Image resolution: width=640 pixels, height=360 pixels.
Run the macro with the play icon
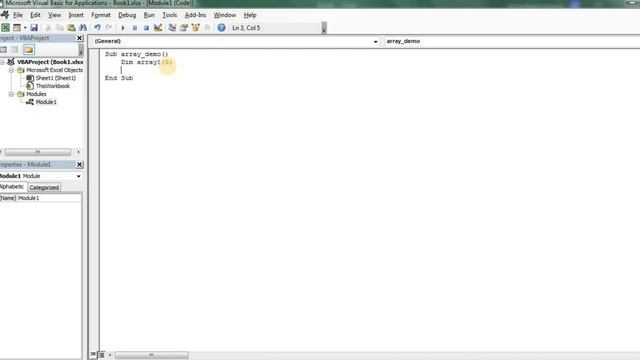coord(123,28)
